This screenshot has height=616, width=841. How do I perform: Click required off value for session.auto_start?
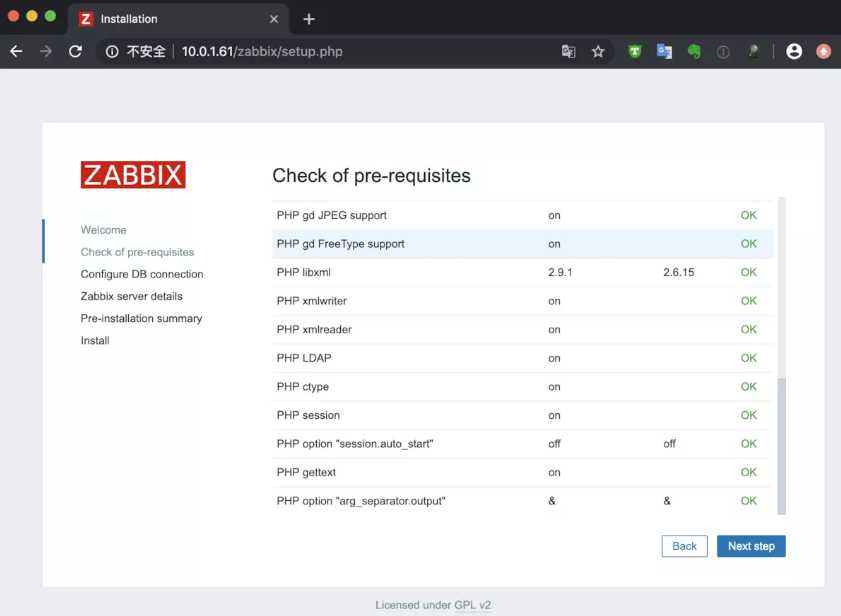click(669, 444)
